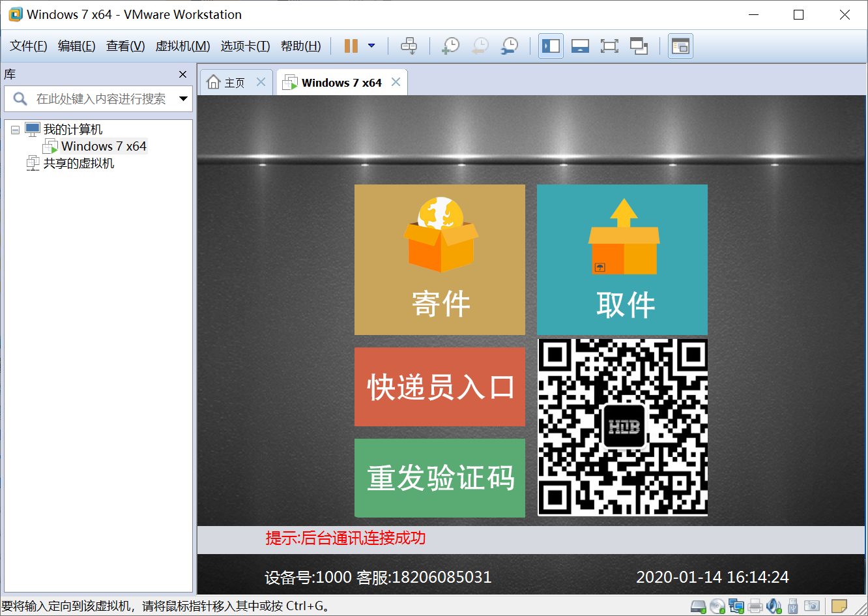Click the 提示:后台通讯连接成功 message
This screenshot has width=868, height=616.
tap(345, 538)
